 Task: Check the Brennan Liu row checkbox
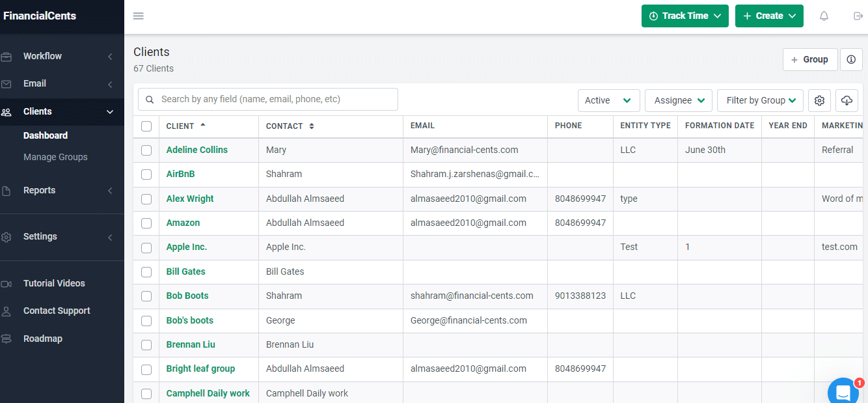coord(146,345)
